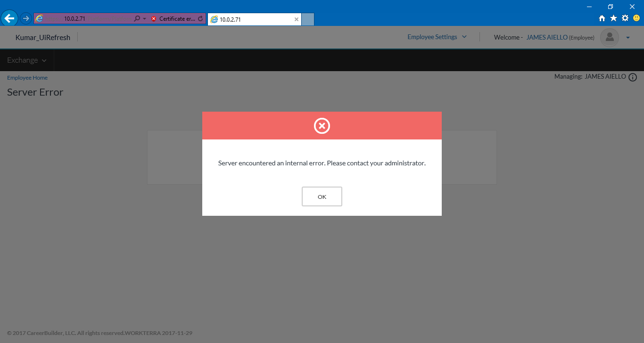Open the browser Home icon
Image resolution: width=644 pixels, height=343 pixels.
pos(602,18)
